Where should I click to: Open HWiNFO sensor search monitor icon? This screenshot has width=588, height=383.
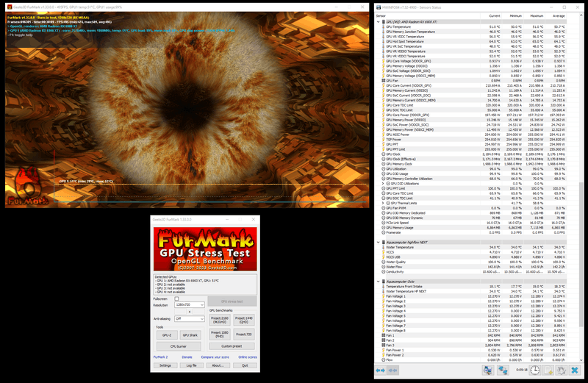[488, 371]
